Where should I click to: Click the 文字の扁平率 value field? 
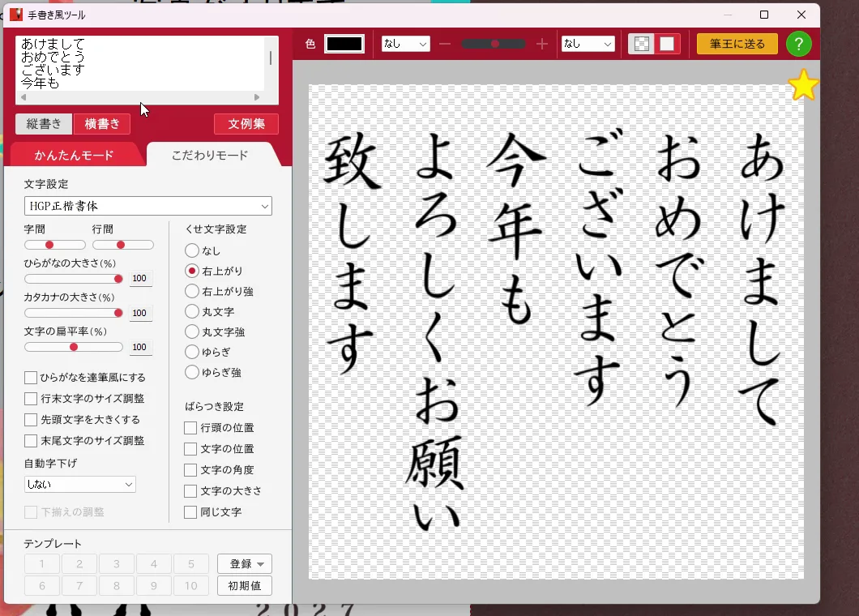click(x=140, y=347)
